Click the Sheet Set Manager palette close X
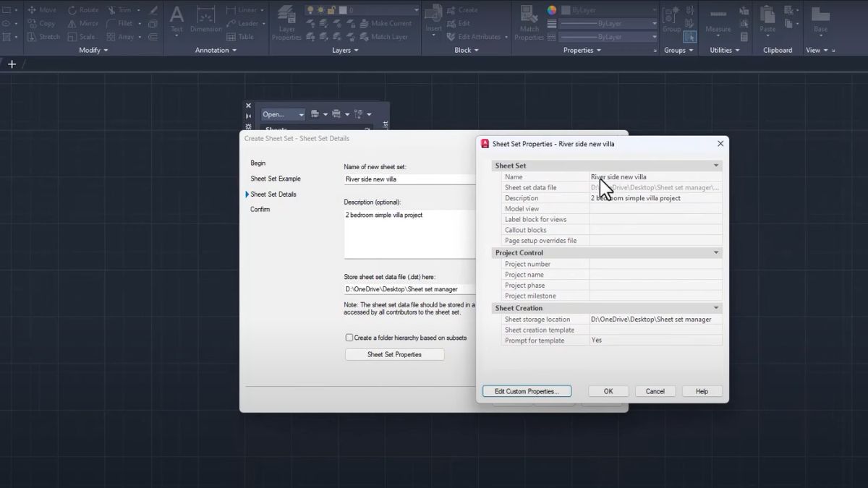868x488 pixels. coord(248,106)
